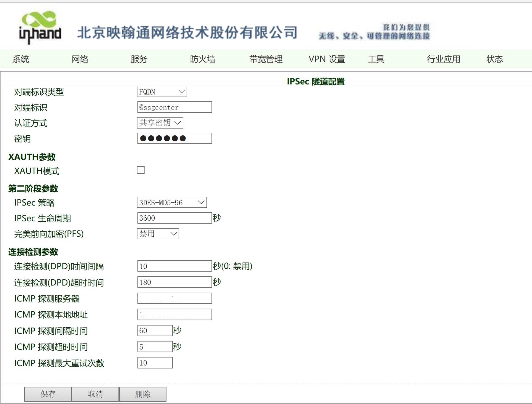Open the 行业应用 menu
The image size is (532, 404).
(x=443, y=59)
